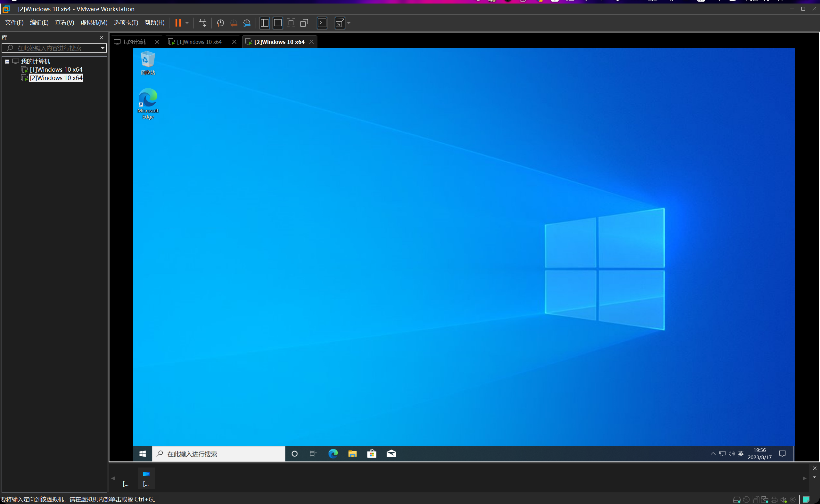Open the power options dropdown beside pause

pyautogui.click(x=187, y=23)
